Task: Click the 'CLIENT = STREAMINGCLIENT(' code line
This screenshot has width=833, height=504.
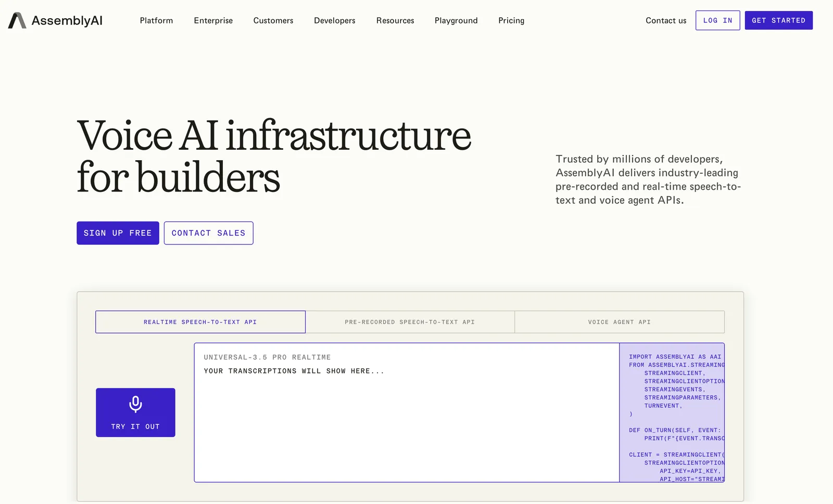Action: 676,455
